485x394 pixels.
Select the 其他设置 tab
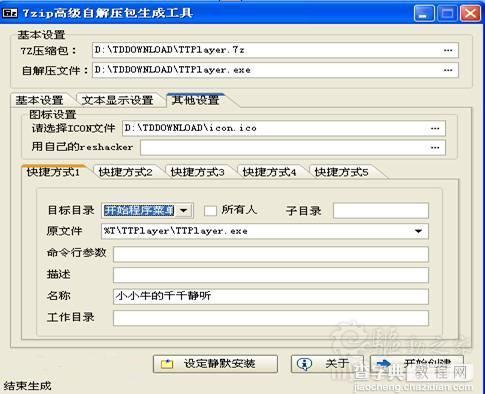[x=195, y=100]
